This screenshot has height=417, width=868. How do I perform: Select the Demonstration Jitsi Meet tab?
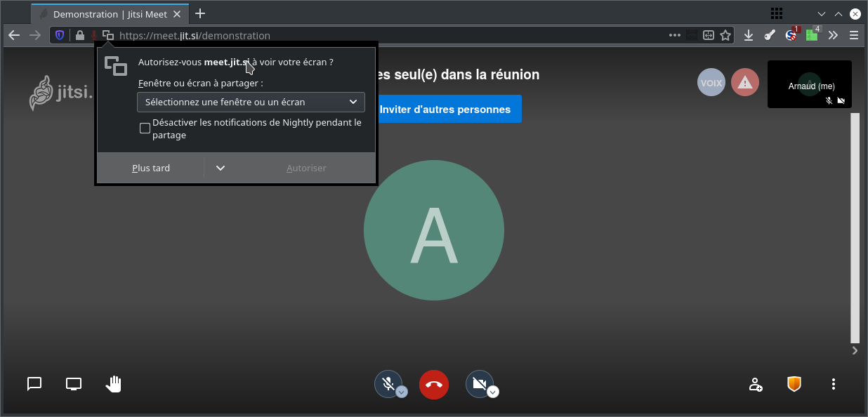tap(109, 14)
